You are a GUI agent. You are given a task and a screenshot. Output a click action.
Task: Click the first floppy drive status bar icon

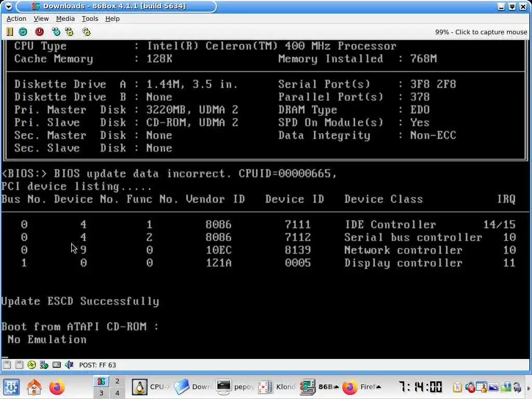pyautogui.click(x=7, y=365)
